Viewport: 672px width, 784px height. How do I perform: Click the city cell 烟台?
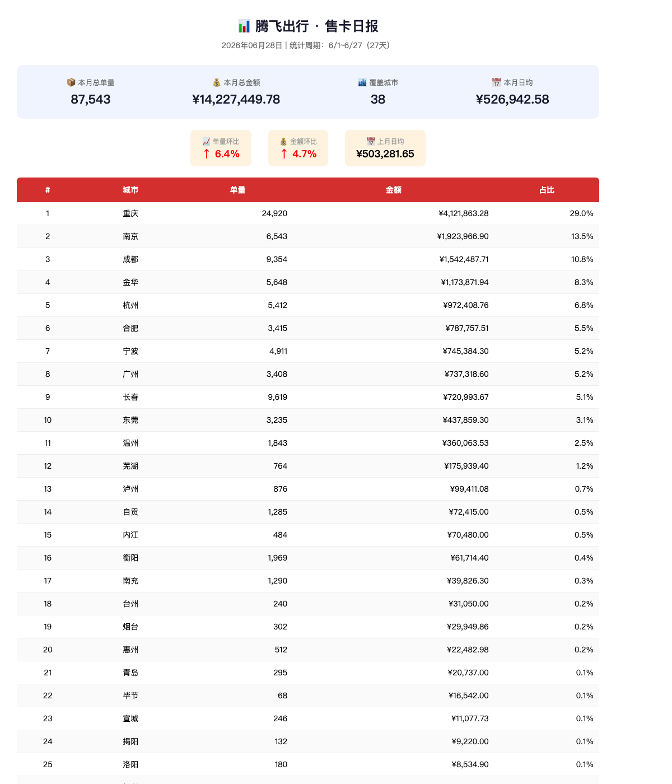coord(130,627)
